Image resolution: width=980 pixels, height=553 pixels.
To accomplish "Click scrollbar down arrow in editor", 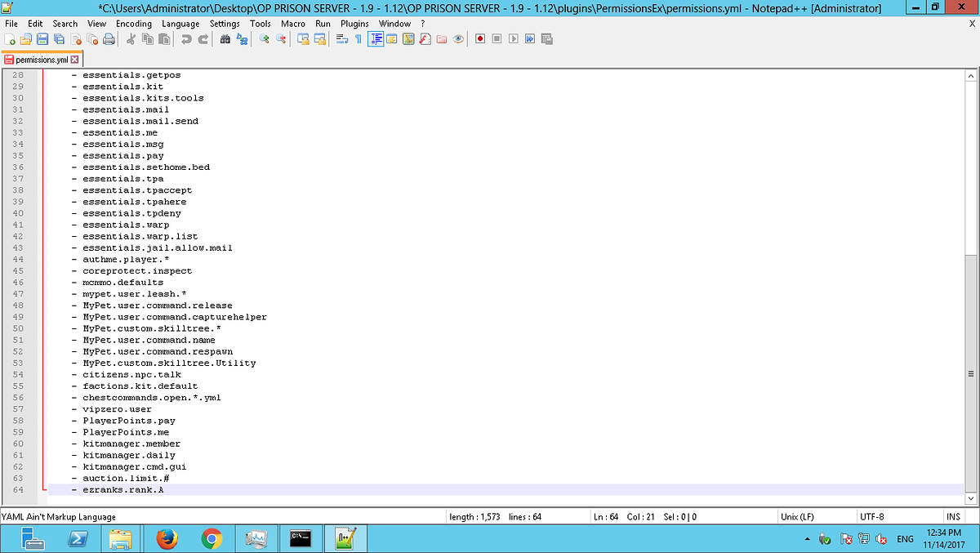I will click(x=971, y=497).
